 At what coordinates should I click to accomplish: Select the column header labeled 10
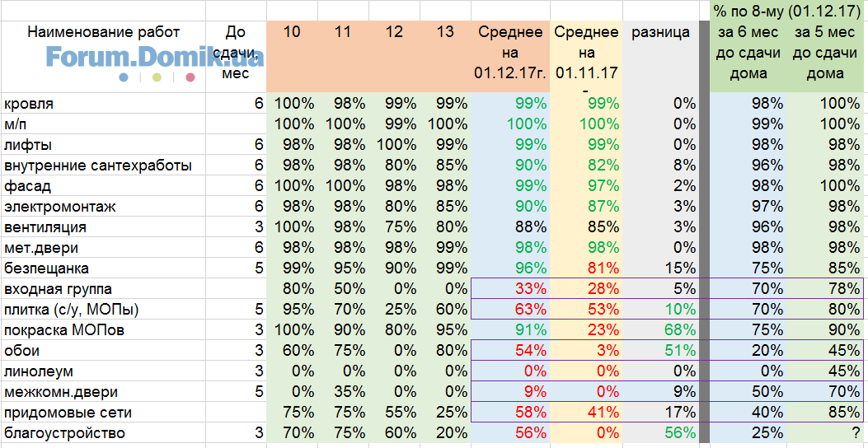point(293,33)
